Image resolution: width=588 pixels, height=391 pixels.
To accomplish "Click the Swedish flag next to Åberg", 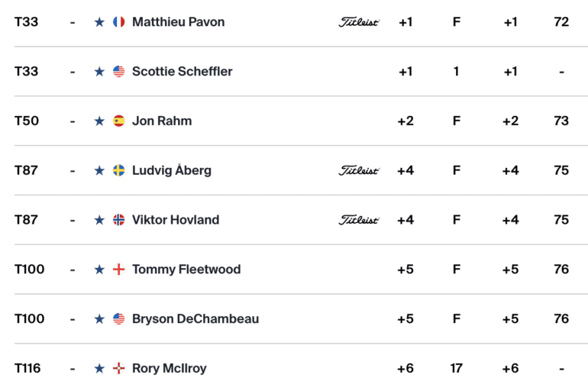I will [119, 170].
